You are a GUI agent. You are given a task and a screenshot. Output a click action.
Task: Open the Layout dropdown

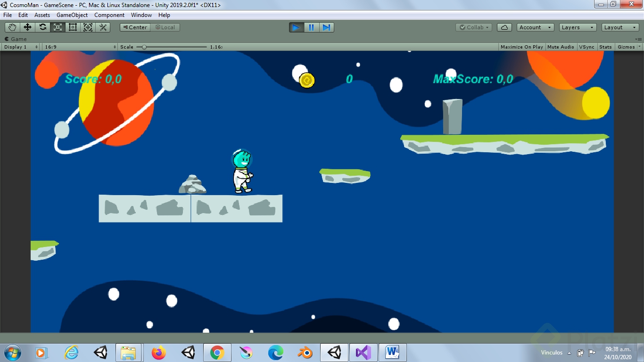click(x=620, y=27)
